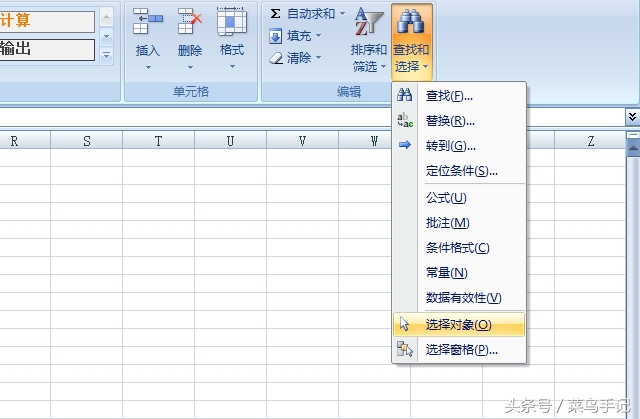Choose 替换(R)... from the menu
Image resolution: width=640 pixels, height=419 pixels.
459,121
